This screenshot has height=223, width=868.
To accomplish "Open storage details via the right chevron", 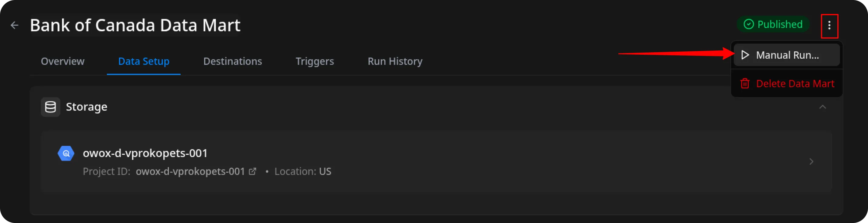I will [x=812, y=162].
